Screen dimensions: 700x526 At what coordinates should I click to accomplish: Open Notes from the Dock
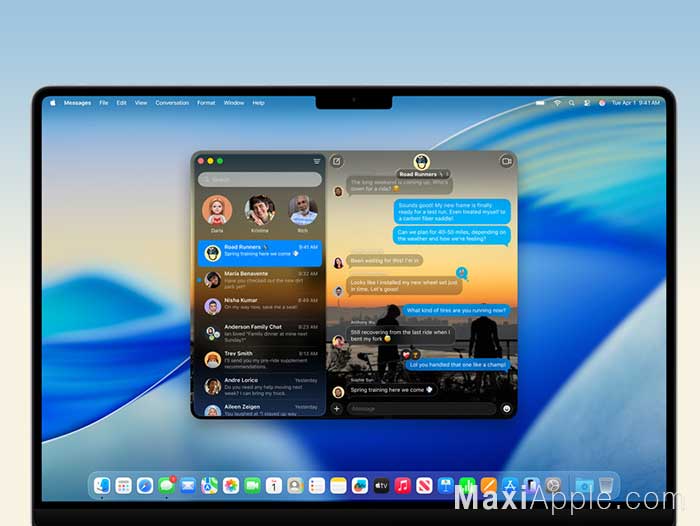pyautogui.click(x=338, y=485)
